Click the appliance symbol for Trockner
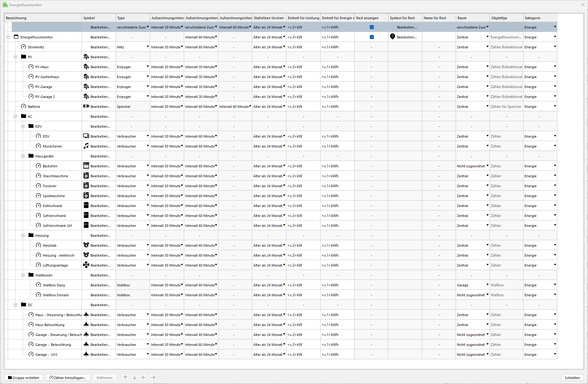Screen dimensions: 588x384 tap(86, 186)
